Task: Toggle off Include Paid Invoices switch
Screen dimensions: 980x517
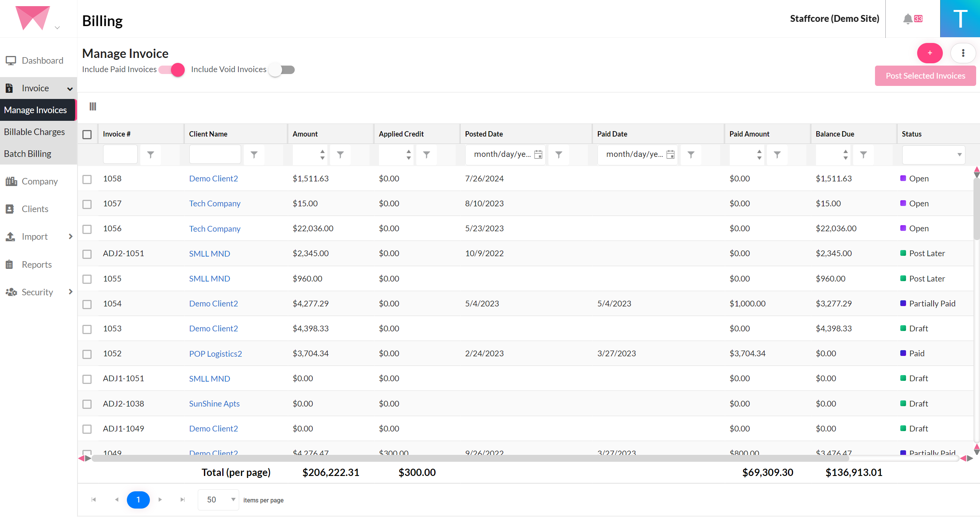Action: point(172,70)
